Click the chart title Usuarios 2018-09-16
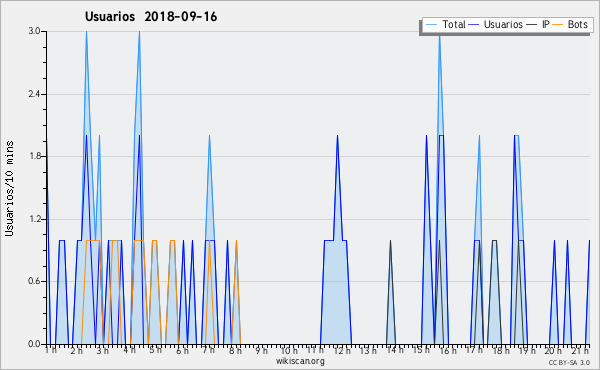Image resolution: width=600 pixels, height=370 pixels. 151,17
